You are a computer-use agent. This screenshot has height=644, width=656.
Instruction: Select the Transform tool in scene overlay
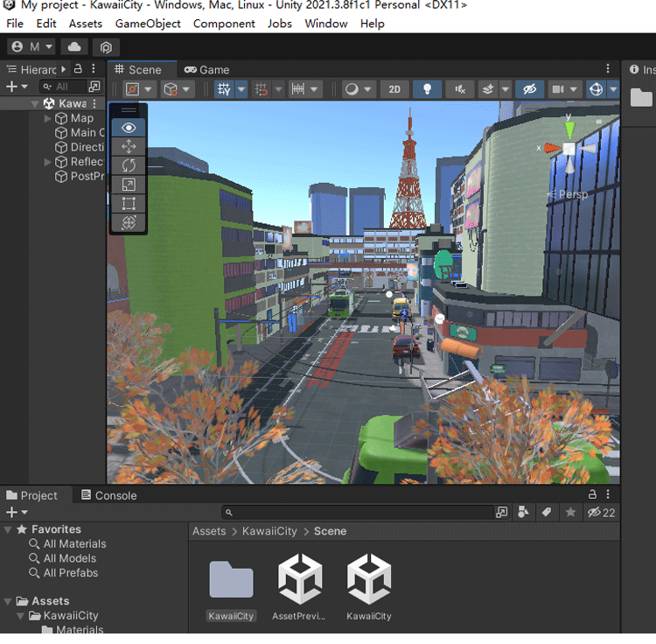pos(129,222)
